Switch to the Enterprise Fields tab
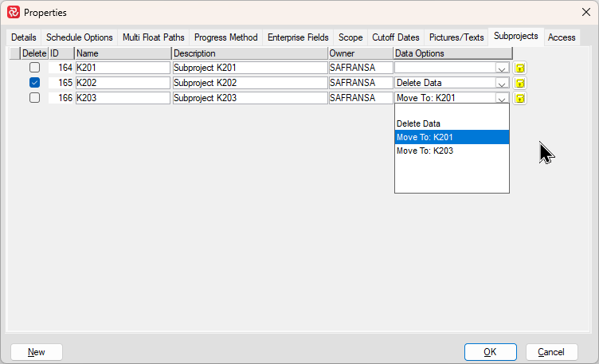 coord(298,37)
